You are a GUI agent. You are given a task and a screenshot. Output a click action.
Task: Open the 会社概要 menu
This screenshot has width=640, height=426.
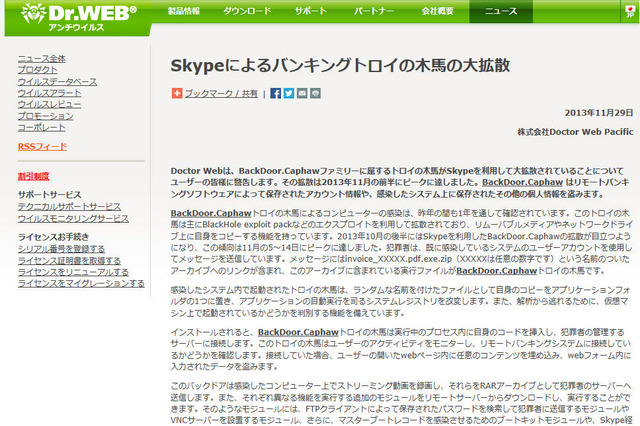[438, 11]
